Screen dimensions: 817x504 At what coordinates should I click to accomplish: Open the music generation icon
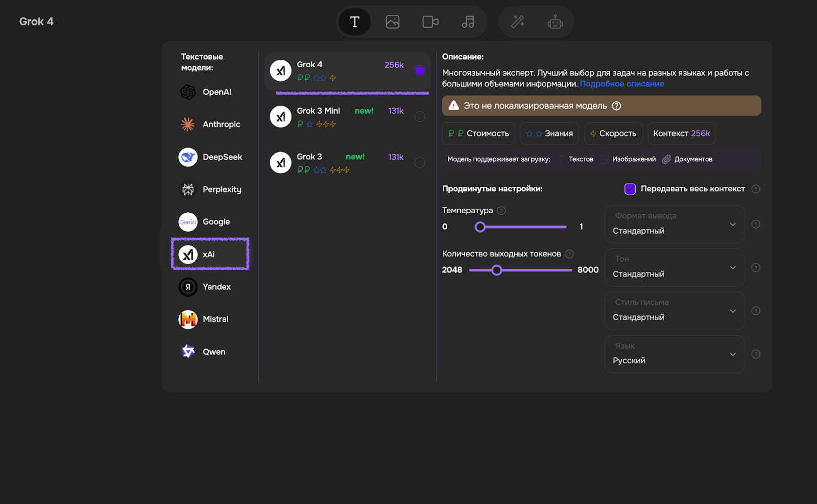(468, 22)
